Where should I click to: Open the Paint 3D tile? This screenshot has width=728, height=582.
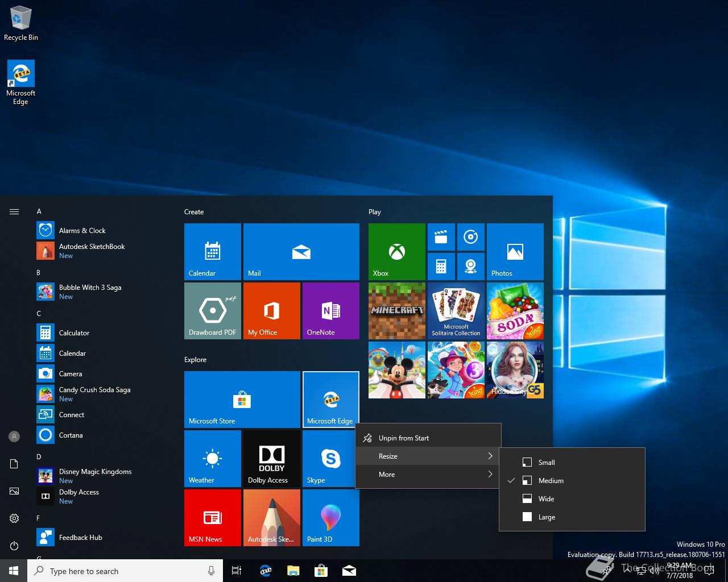pos(331,518)
